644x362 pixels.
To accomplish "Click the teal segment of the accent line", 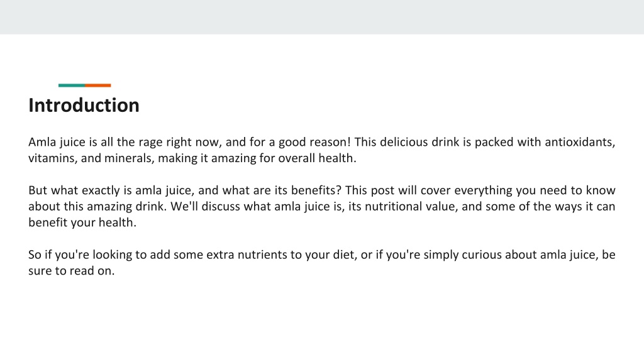I will tap(72, 85).
